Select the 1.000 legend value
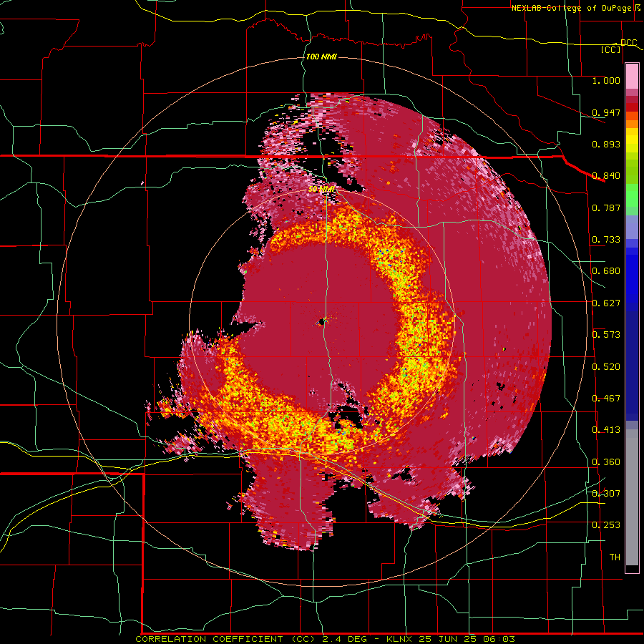Screen dimensions: 644x644 click(x=606, y=80)
